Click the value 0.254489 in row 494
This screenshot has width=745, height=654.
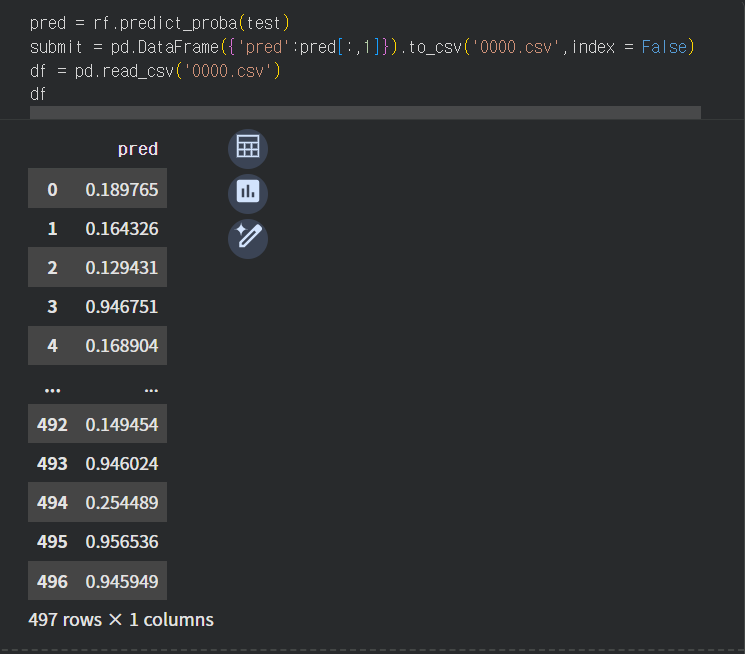coord(121,503)
